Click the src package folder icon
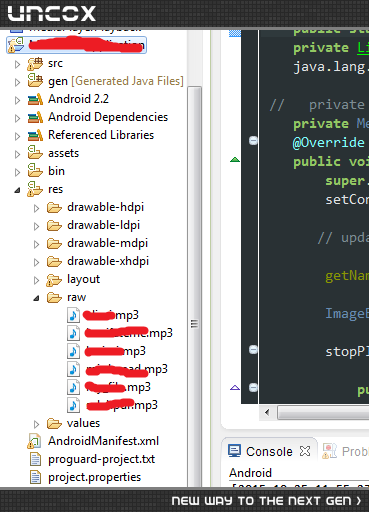 (35, 64)
